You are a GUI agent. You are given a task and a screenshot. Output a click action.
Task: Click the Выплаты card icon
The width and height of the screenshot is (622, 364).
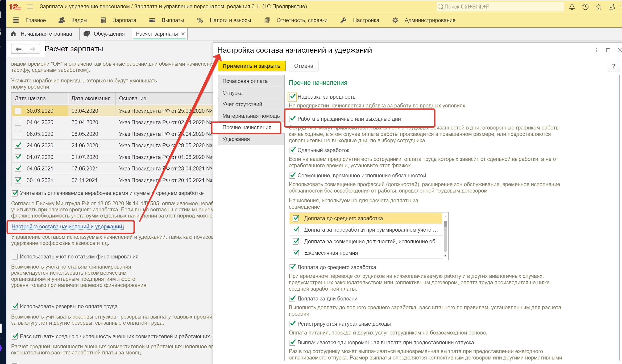pyautogui.click(x=152, y=20)
